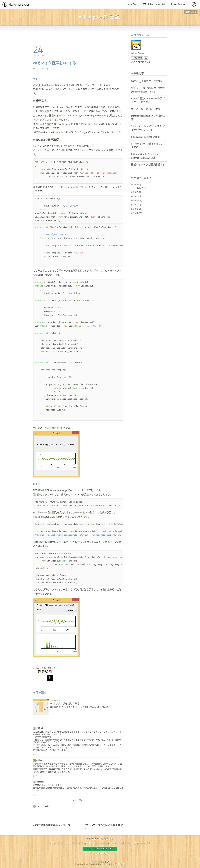The image size is (200, 868).
Task: Open Differential Evolution article link
Action: 148,117
